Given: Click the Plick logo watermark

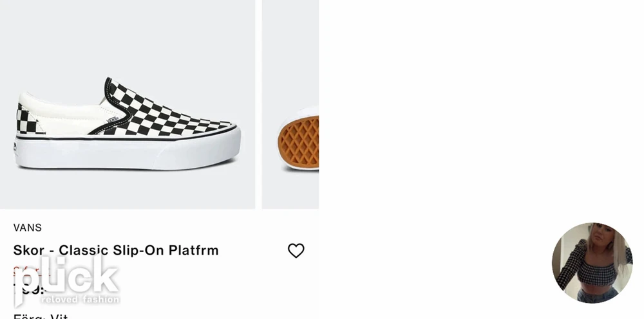Looking at the screenshot, I should [x=67, y=280].
